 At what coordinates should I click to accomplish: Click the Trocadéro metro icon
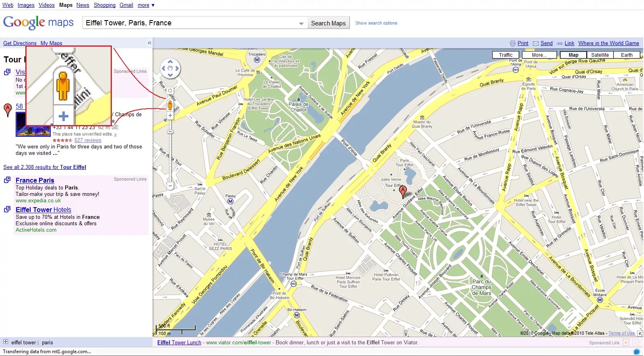pyautogui.click(x=257, y=60)
